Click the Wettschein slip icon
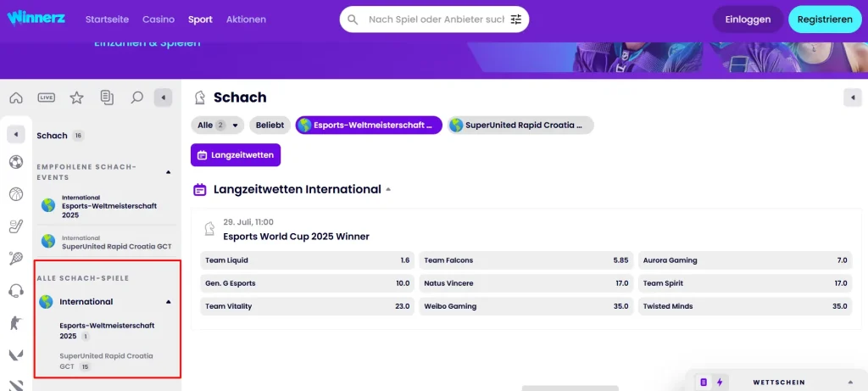The width and height of the screenshot is (868, 391). click(704, 383)
